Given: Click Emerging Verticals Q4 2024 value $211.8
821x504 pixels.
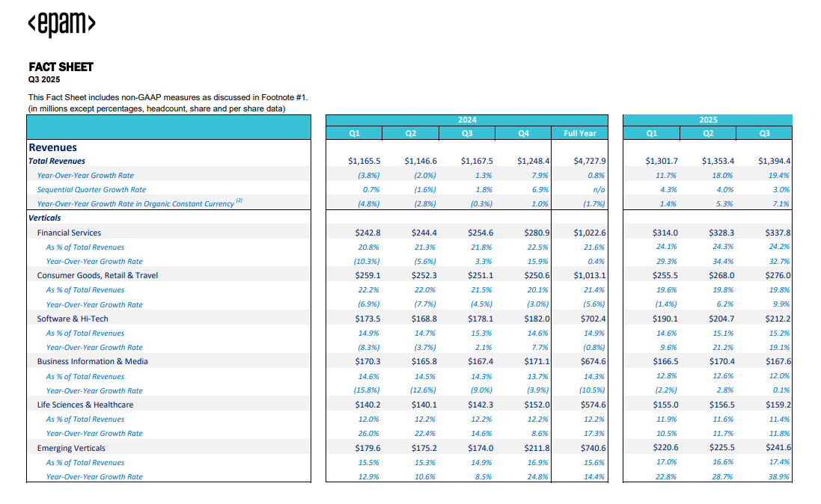Looking at the screenshot, I should tap(537, 448).
